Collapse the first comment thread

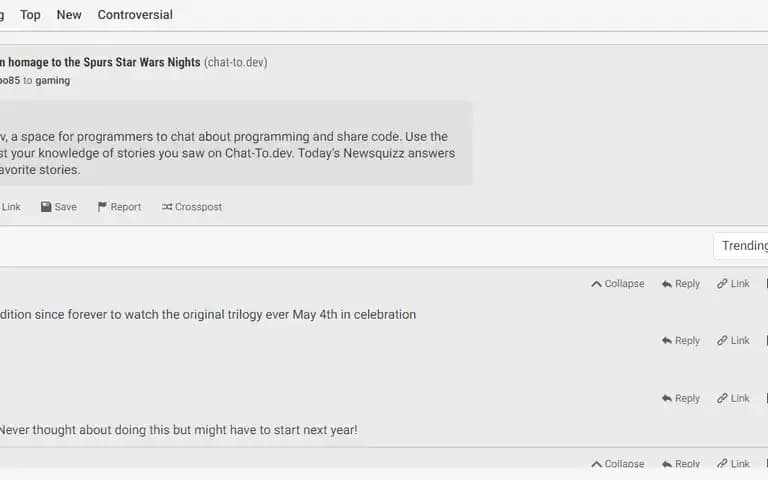618,284
